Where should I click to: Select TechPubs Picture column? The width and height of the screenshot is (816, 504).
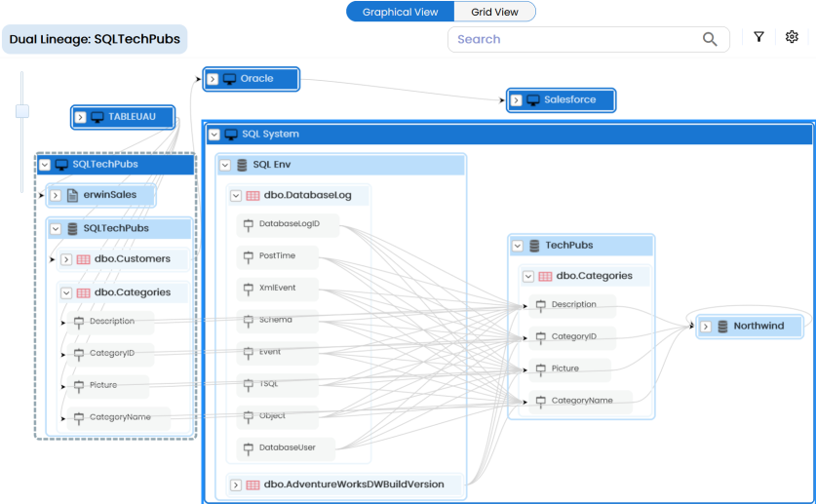570,368
